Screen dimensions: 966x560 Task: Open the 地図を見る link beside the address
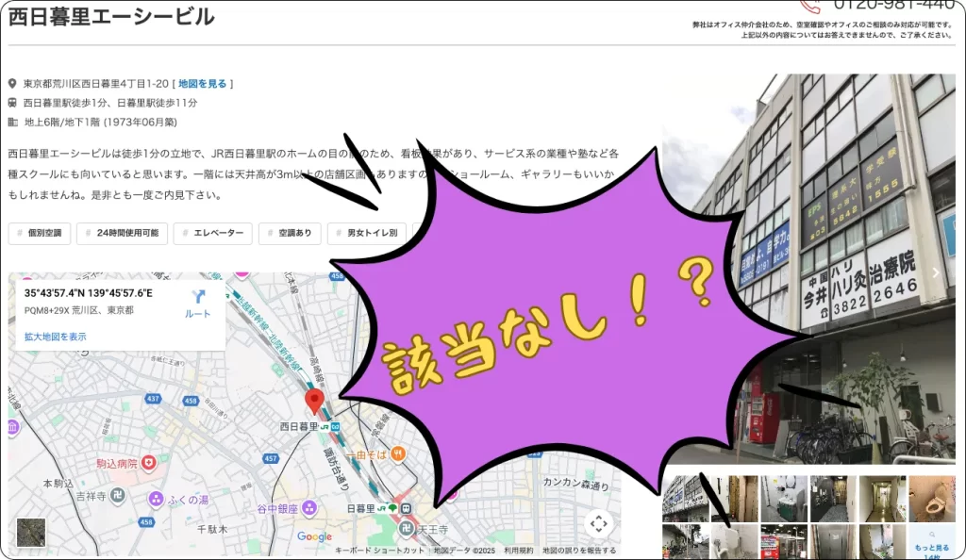pyautogui.click(x=203, y=82)
